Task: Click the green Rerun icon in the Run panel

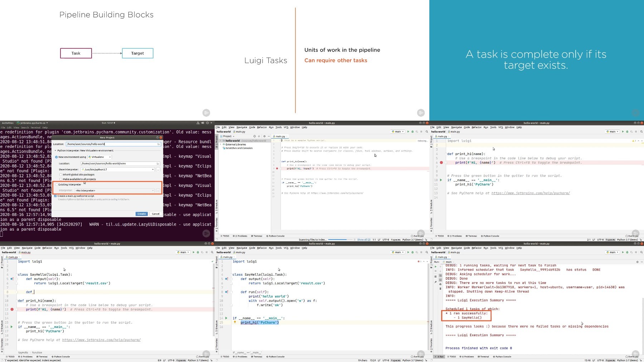Action: 435,266
